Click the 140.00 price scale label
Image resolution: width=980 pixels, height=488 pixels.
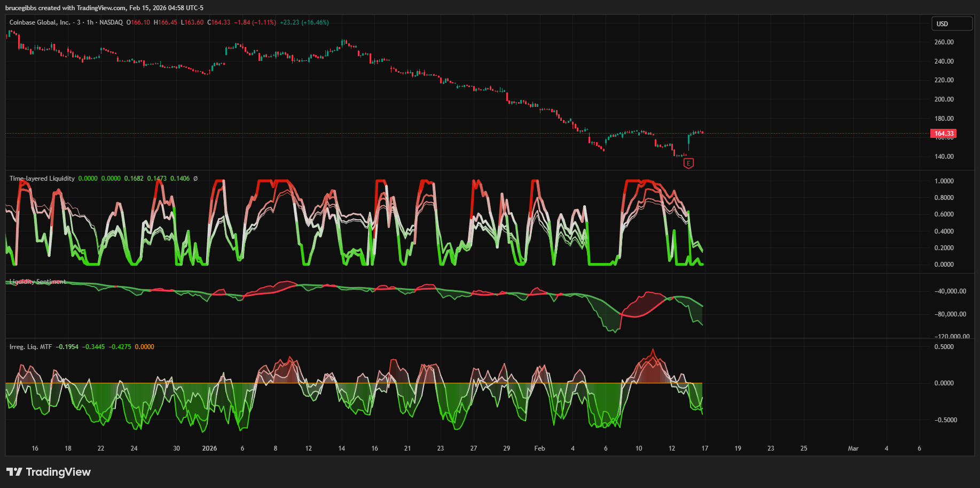pyautogui.click(x=944, y=157)
